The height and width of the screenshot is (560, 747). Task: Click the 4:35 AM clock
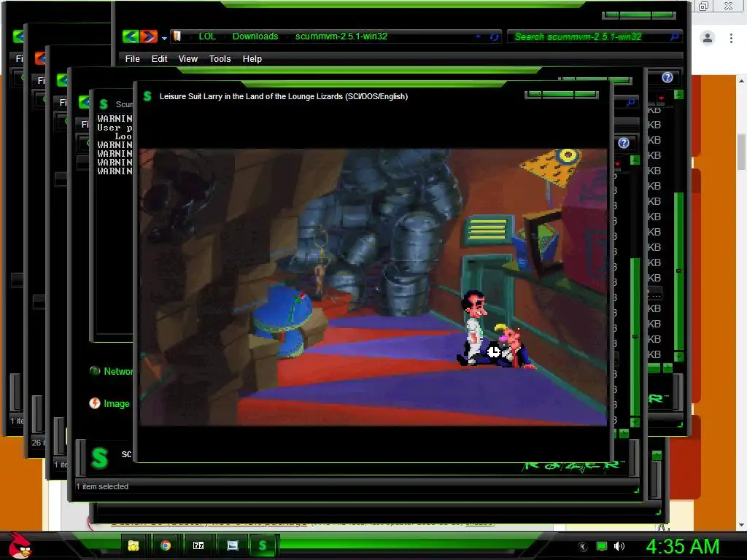pos(682,546)
